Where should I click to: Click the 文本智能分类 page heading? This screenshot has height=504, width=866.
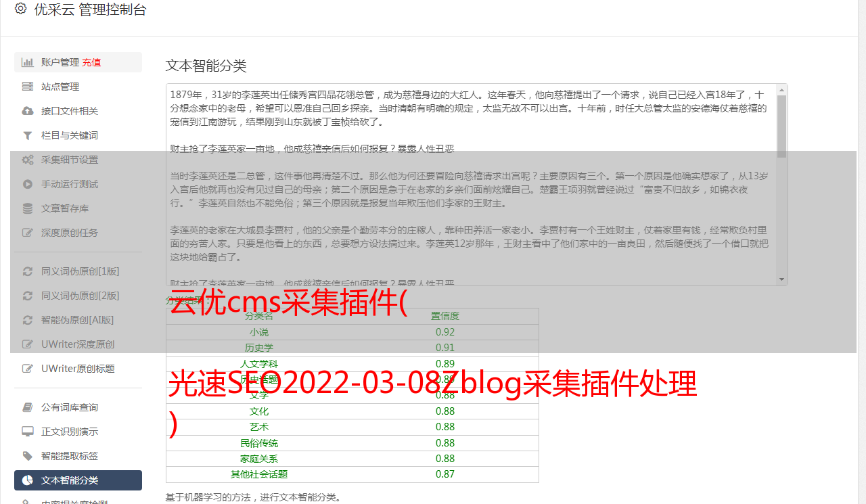(x=206, y=66)
